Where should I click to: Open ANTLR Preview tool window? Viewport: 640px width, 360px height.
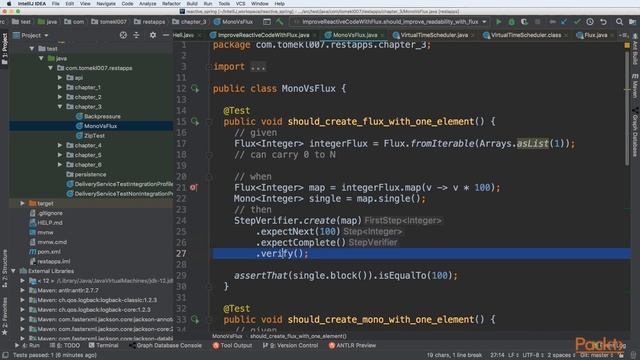352,346
